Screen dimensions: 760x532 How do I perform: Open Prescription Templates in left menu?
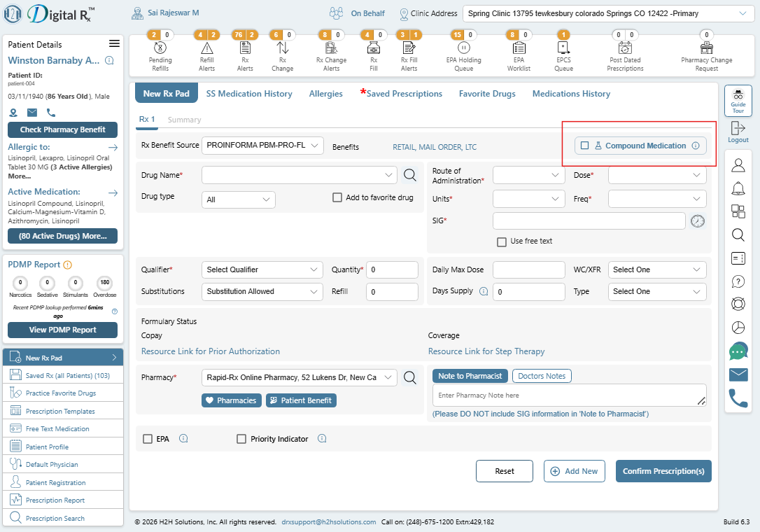(63, 411)
